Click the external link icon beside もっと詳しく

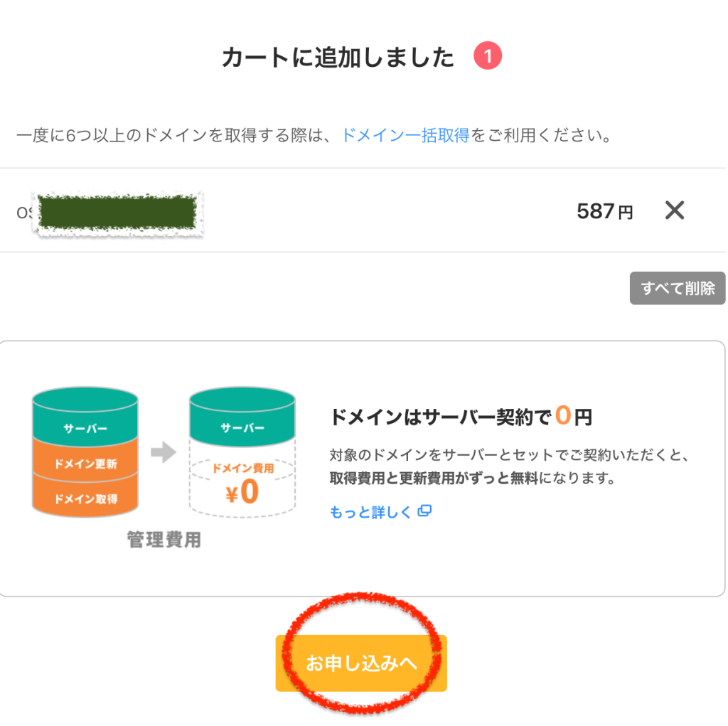tap(425, 511)
